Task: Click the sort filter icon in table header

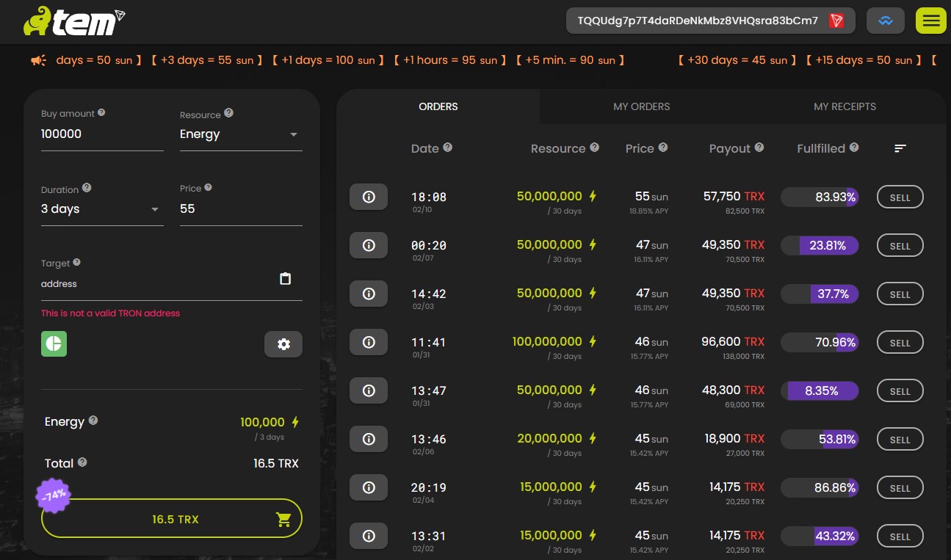Action: click(900, 148)
